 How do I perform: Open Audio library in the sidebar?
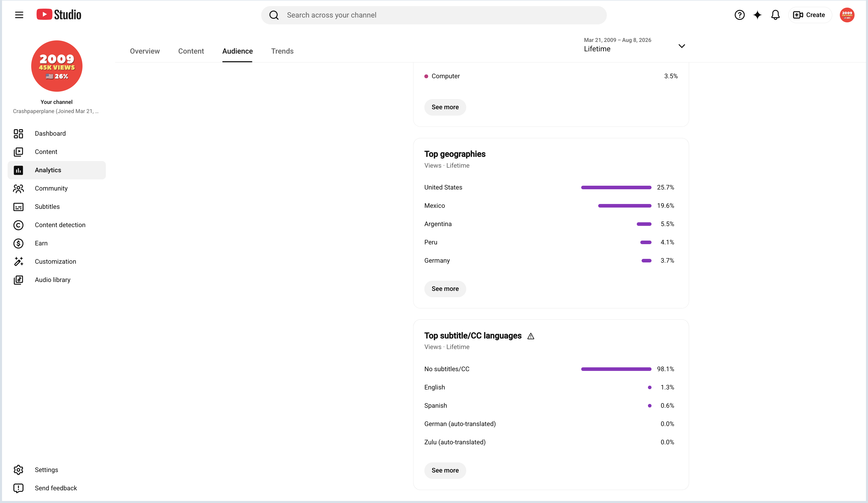[57, 280]
